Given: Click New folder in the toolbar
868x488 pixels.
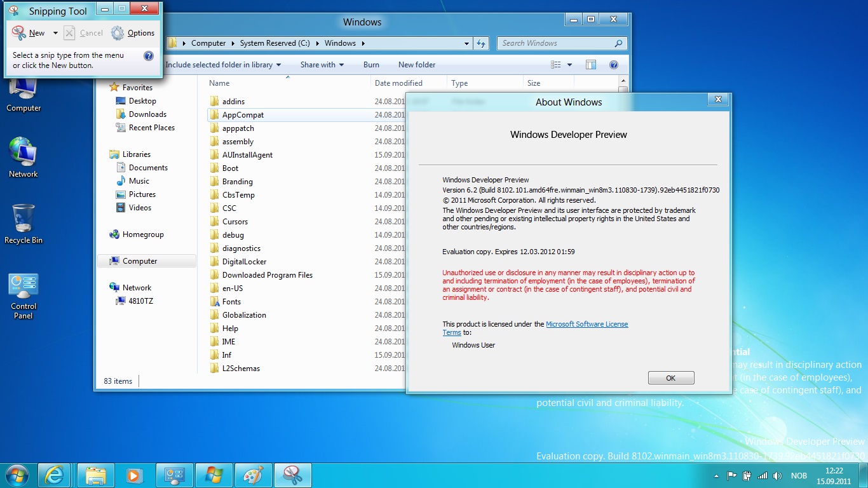Looking at the screenshot, I should 417,65.
